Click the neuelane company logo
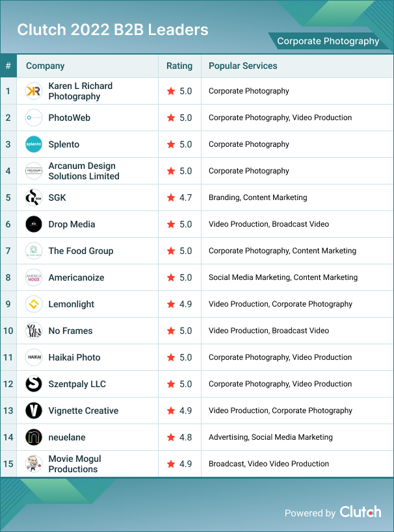The height and width of the screenshot is (532, 394). (x=33, y=437)
